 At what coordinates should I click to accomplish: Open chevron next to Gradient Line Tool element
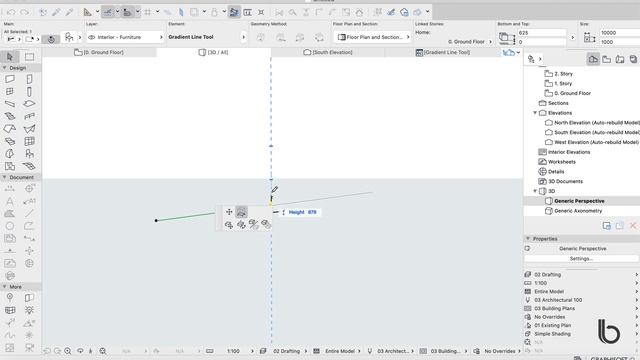coord(243,37)
